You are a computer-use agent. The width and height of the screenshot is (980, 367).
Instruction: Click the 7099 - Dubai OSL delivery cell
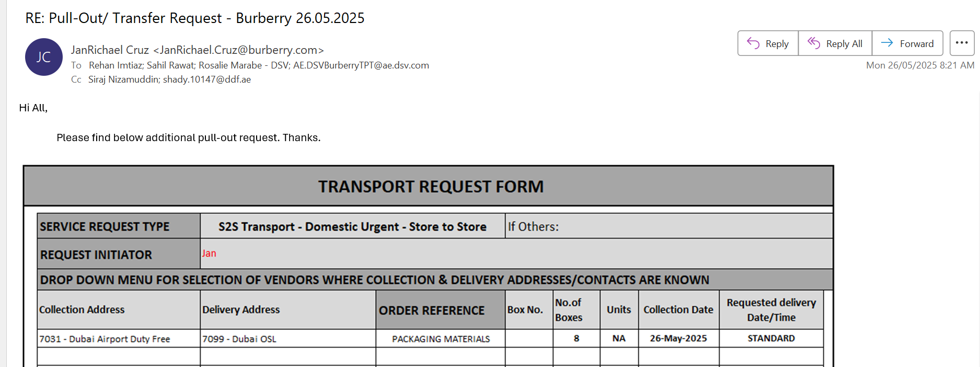[x=288, y=339]
